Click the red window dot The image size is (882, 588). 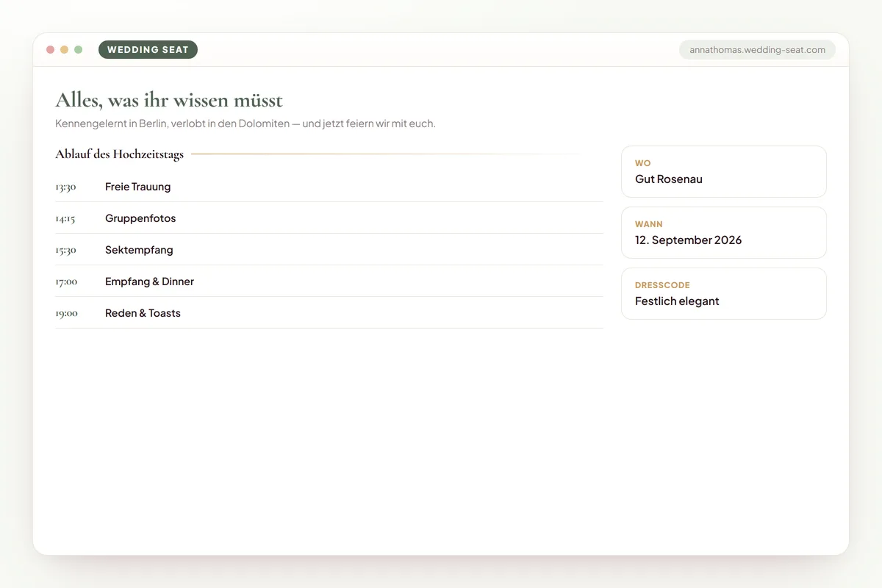point(51,50)
